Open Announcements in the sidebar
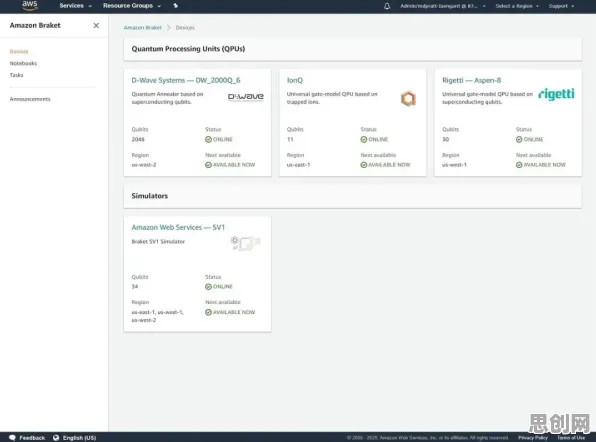 pos(30,99)
